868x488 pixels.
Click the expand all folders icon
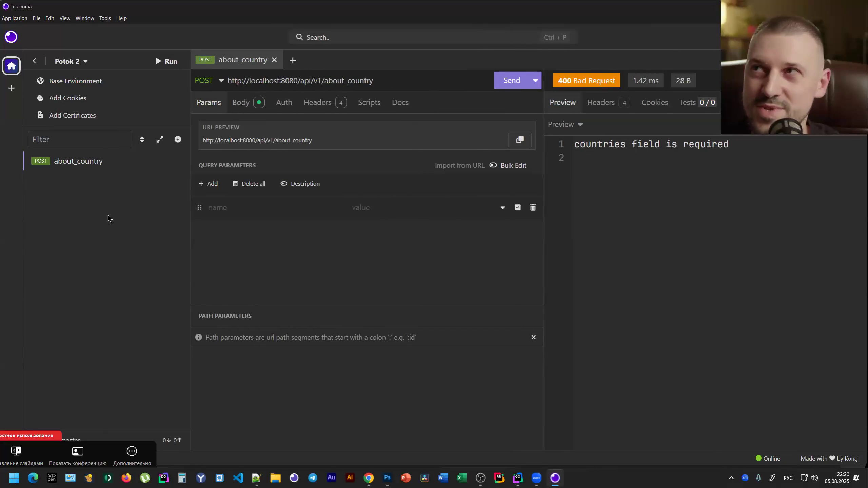click(x=160, y=139)
